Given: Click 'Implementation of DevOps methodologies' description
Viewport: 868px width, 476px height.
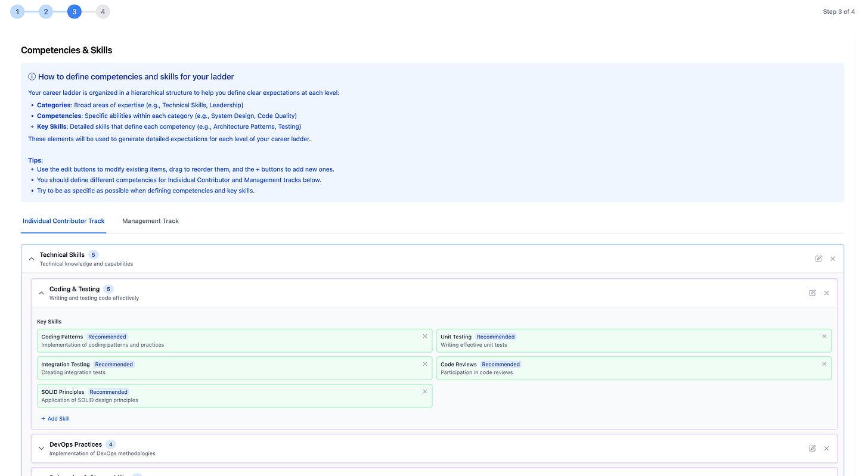Looking at the screenshot, I should (103, 453).
